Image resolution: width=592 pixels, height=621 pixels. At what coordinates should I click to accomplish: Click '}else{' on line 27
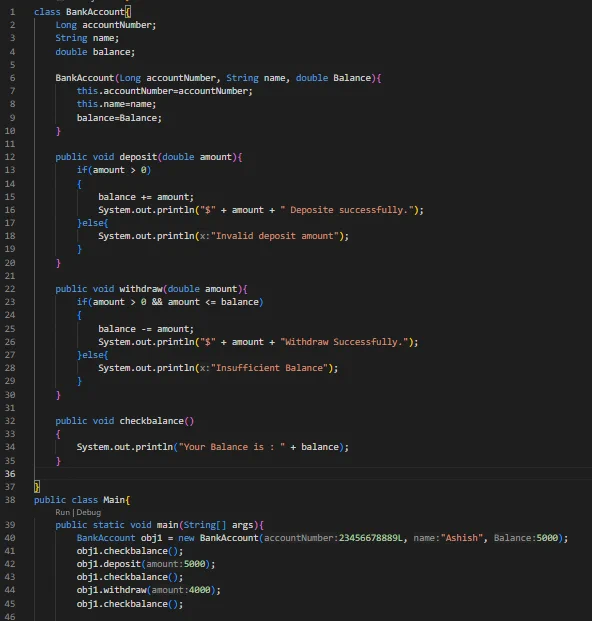click(93, 355)
